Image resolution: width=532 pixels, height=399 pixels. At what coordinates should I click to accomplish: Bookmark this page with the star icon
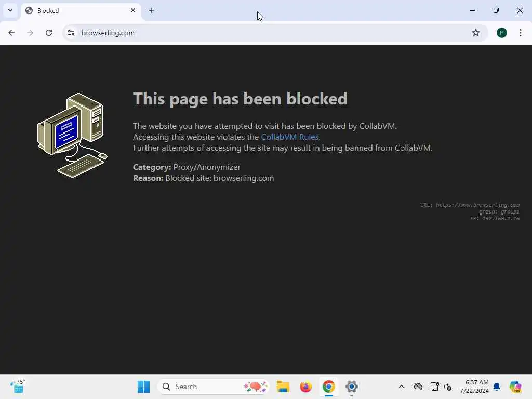[476, 33]
